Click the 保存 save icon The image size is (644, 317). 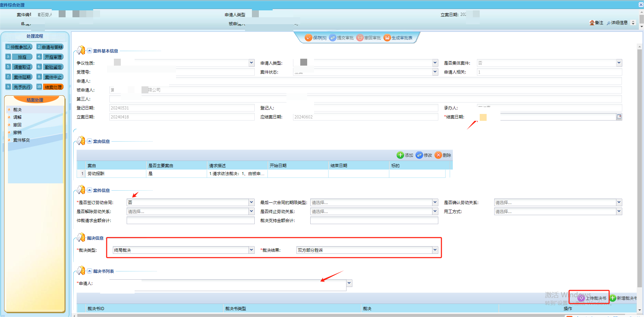(x=309, y=38)
